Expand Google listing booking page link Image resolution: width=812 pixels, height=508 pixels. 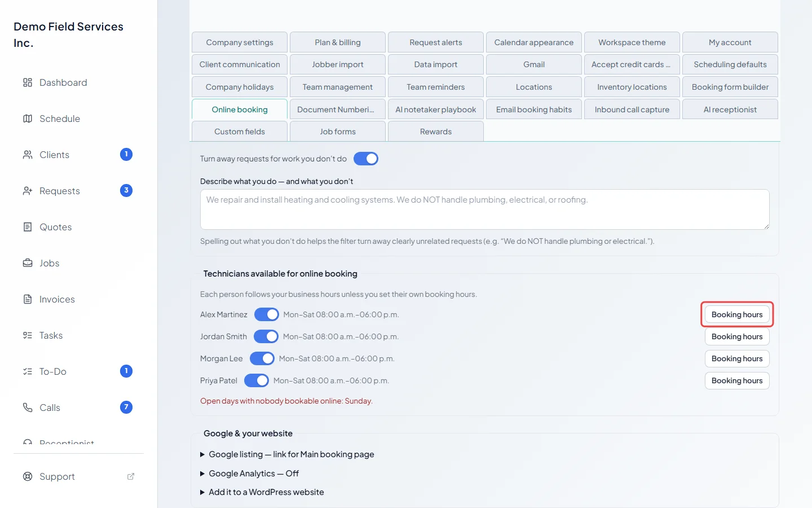click(288, 454)
